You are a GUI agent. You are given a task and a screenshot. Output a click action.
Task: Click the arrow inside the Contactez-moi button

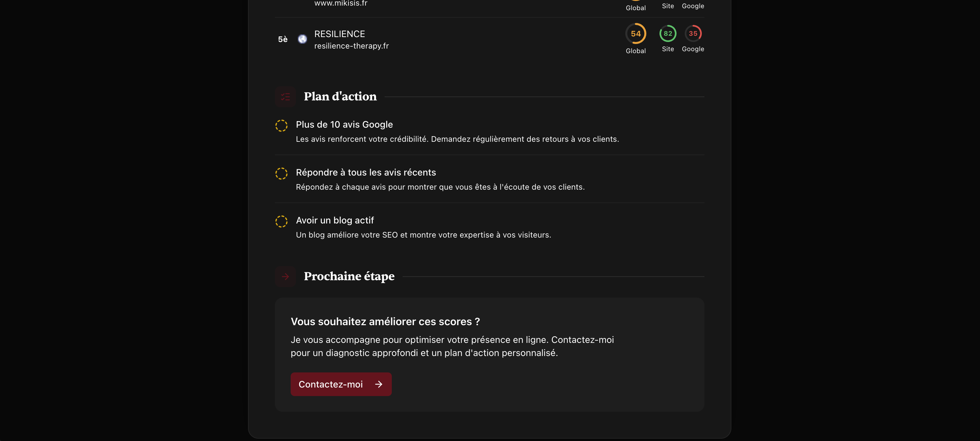click(x=379, y=384)
